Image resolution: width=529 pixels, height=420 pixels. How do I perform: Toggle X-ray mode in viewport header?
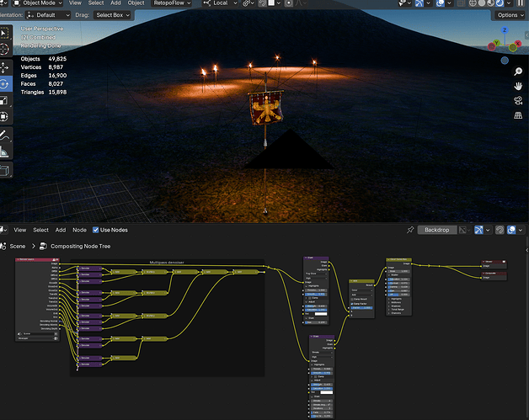click(461, 3)
